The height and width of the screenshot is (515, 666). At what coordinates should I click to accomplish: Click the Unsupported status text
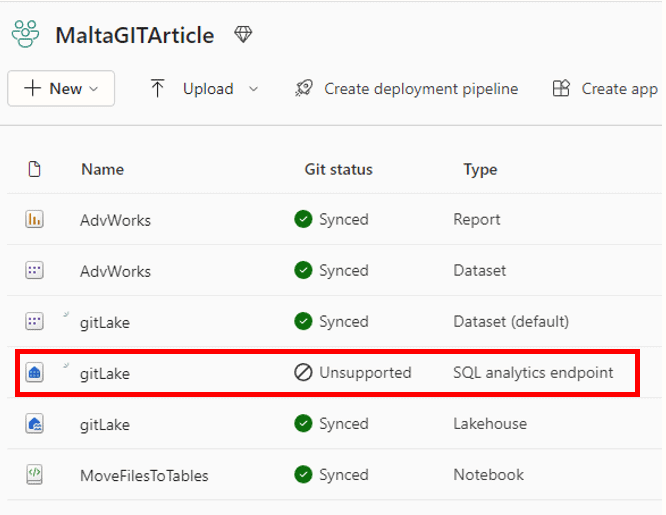coord(365,373)
